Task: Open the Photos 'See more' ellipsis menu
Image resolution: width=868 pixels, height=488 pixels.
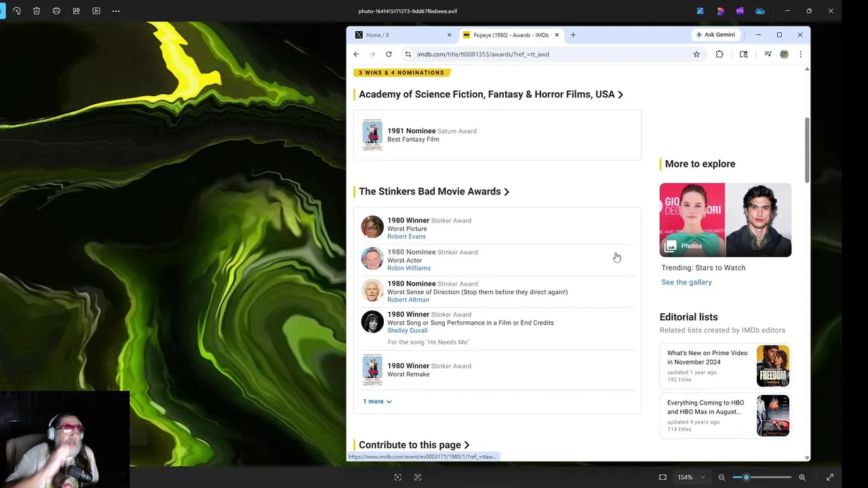Action: point(116,11)
